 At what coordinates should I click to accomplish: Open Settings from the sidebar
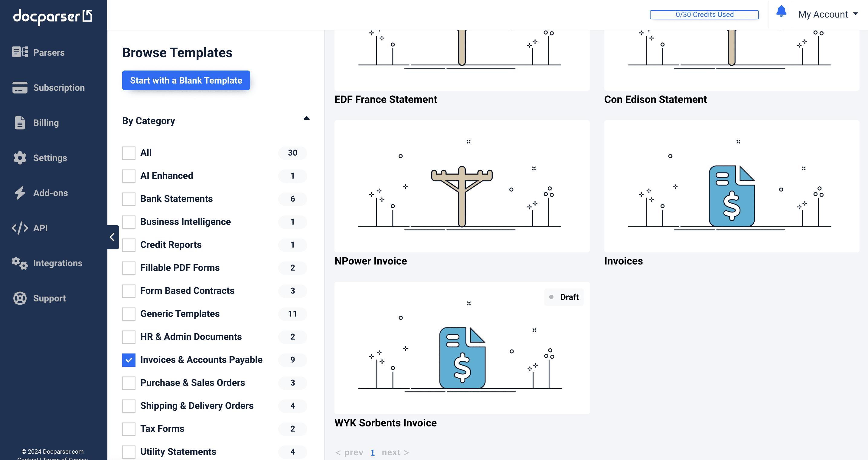[50, 157]
